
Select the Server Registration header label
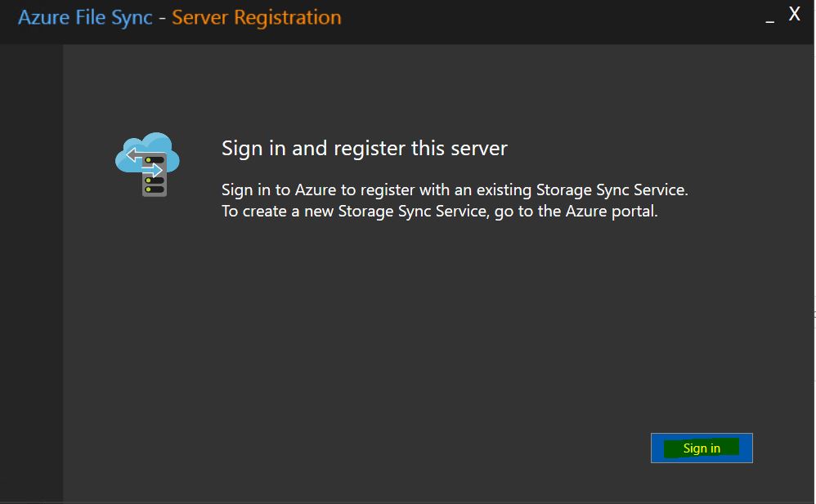coord(257,16)
